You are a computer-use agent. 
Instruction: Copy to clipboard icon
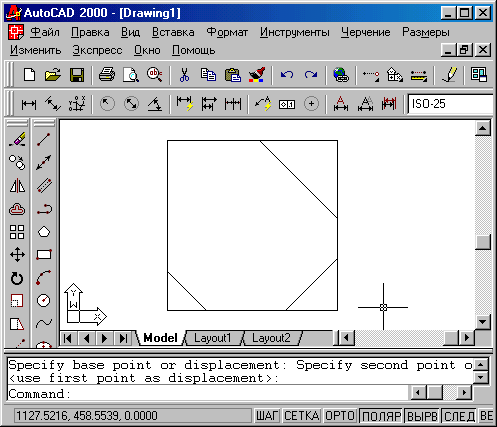coord(208,75)
